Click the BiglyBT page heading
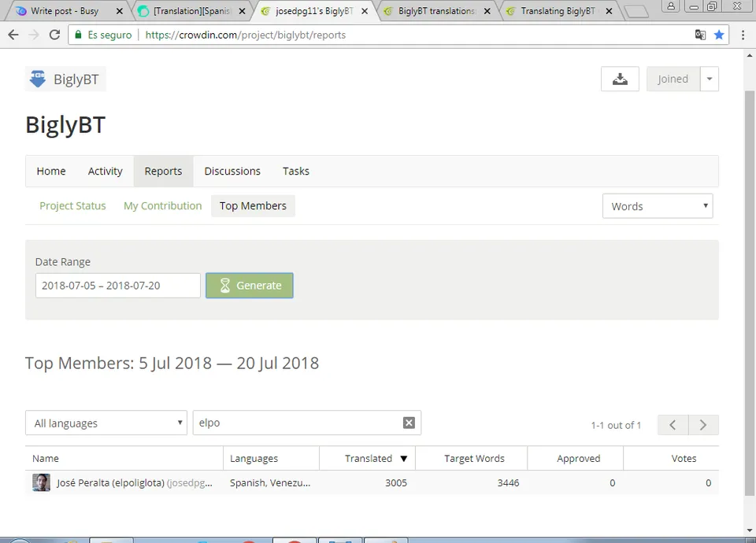756x543 pixels. [x=65, y=125]
